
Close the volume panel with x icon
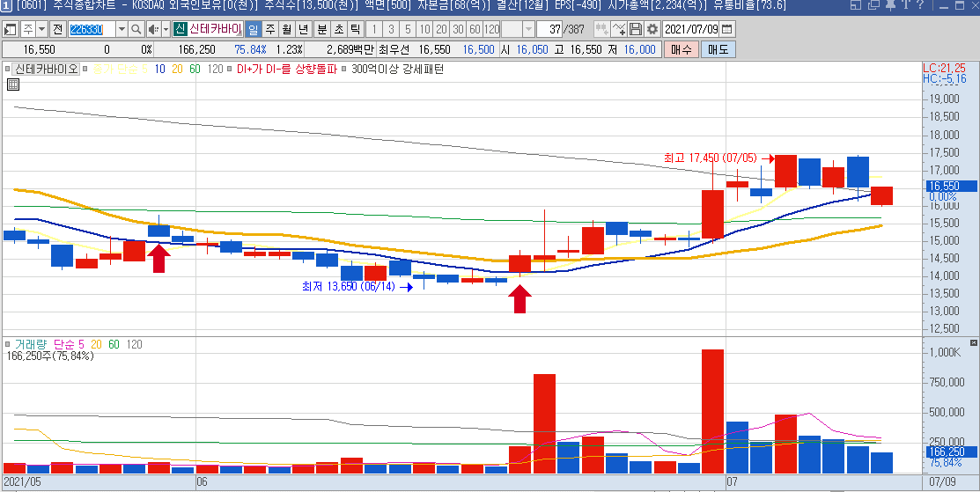point(973,343)
